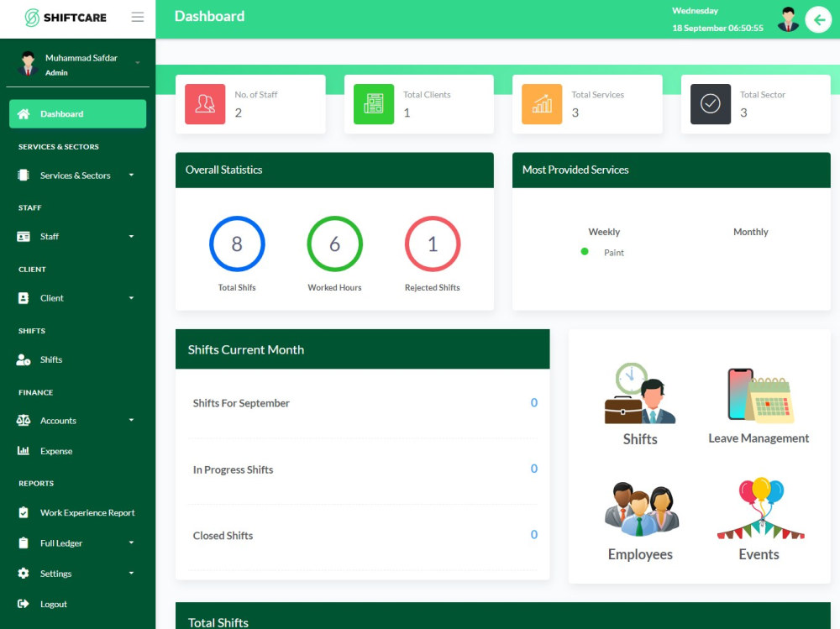The image size is (840, 629).
Task: Click the Dashboard home icon
Action: [x=23, y=113]
